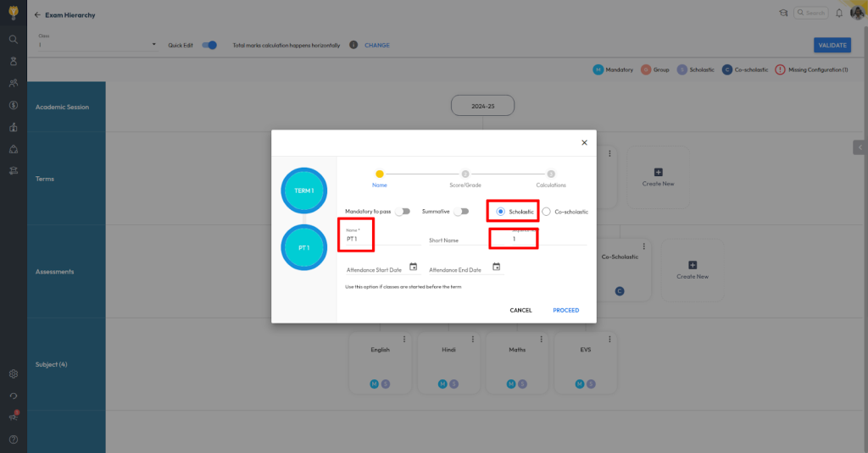Click the back arrow beside Exam Hierarchy
Image resolution: width=868 pixels, height=453 pixels.
click(37, 15)
